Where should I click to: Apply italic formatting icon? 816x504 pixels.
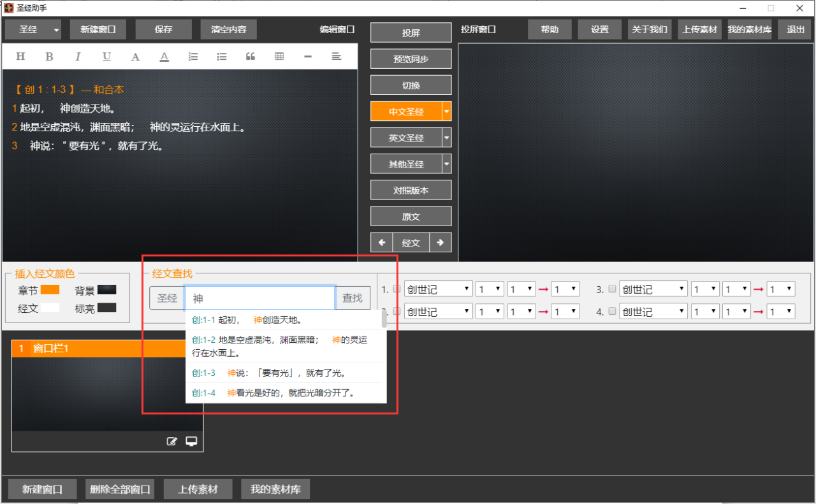point(78,57)
